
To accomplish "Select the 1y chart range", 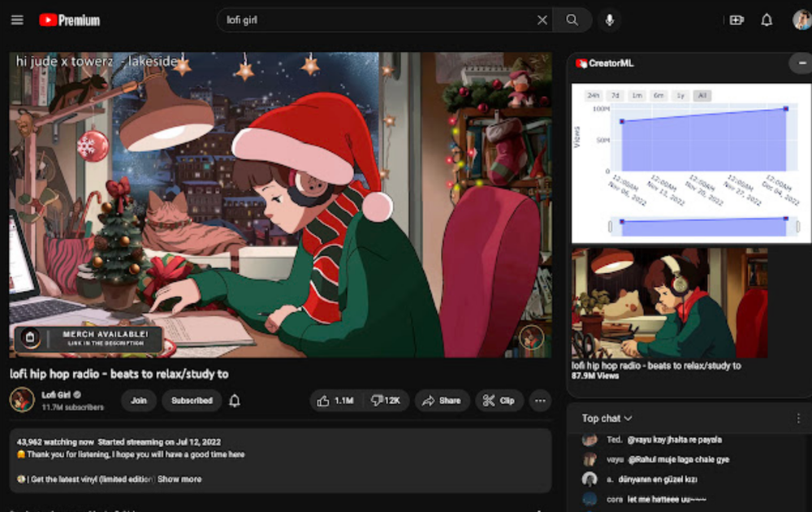I will [x=680, y=95].
